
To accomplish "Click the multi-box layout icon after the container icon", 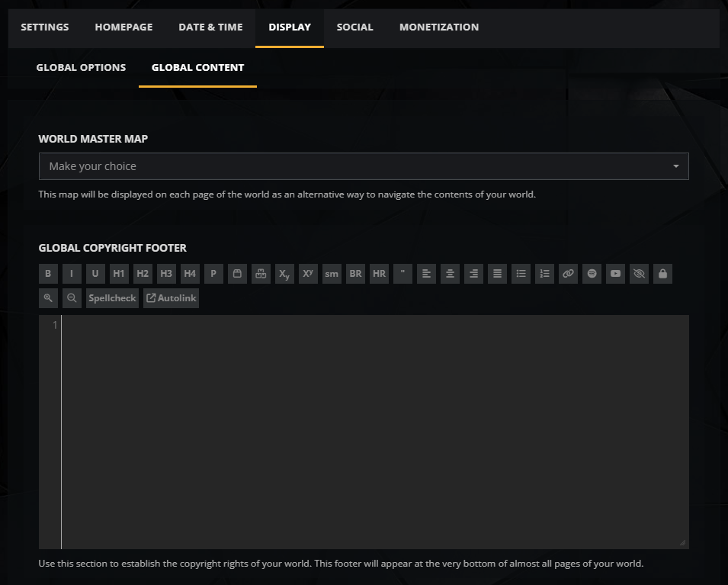I will (261, 274).
